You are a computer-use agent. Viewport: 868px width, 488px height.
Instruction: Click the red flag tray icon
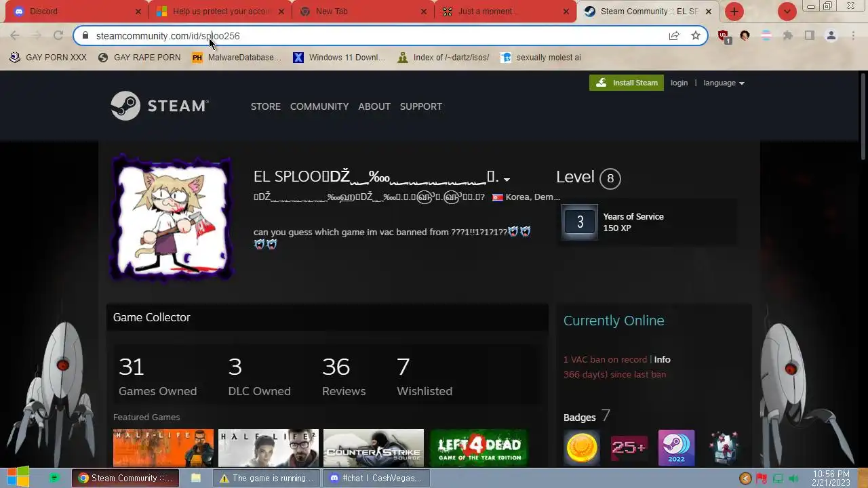pyautogui.click(x=762, y=479)
